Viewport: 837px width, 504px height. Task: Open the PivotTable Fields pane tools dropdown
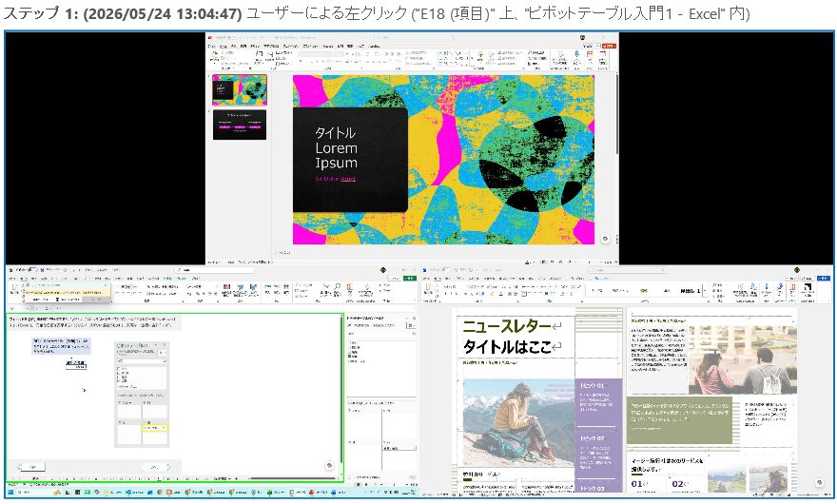(411, 325)
